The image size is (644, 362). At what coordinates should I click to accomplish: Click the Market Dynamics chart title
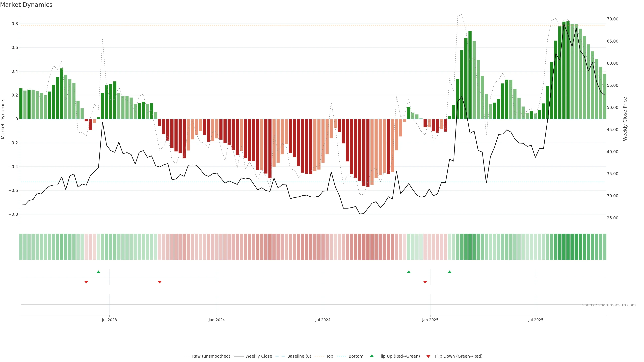(26, 5)
